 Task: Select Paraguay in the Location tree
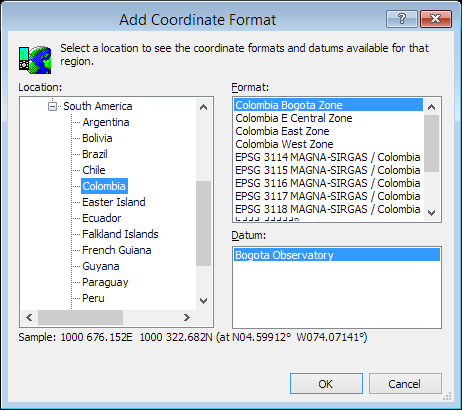pyautogui.click(x=105, y=282)
